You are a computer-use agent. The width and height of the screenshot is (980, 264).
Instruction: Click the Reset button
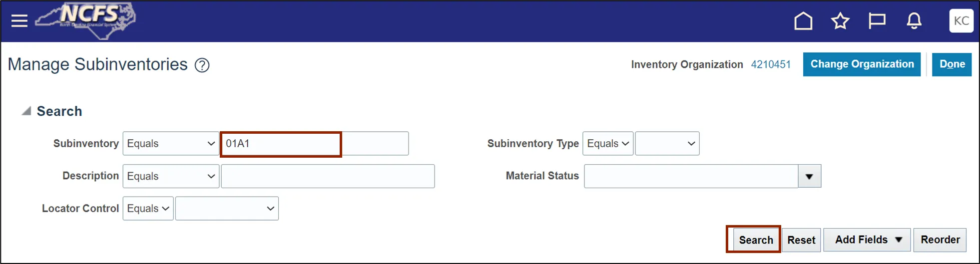[801, 240]
